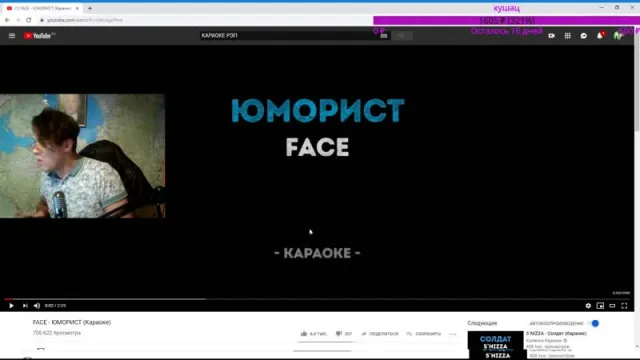The image size is (640, 360).
Task: Seek along the video progress bar
Action: (x=317, y=299)
